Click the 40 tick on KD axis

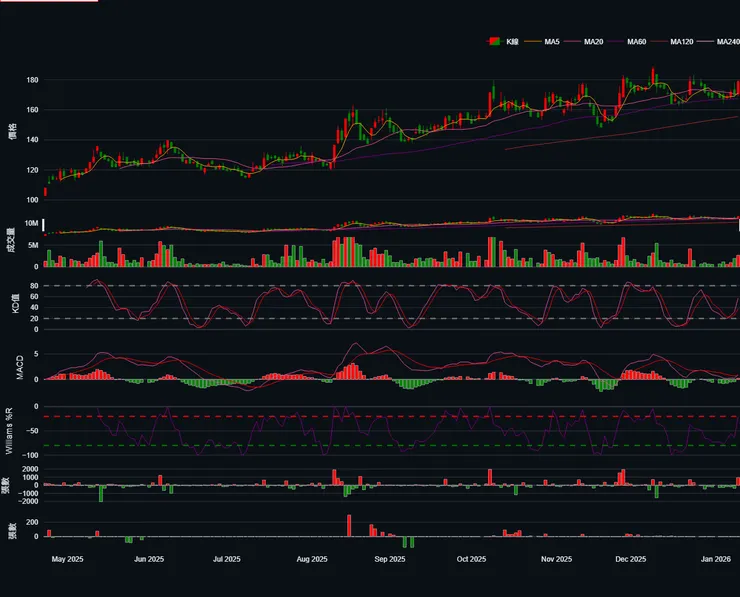(x=34, y=308)
